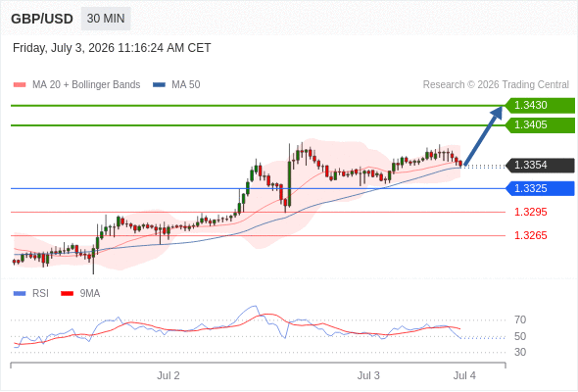Image resolution: width=578 pixels, height=392 pixels.
Task: Select the MA 20 + Bollinger Bands legend label
Action: [86, 85]
